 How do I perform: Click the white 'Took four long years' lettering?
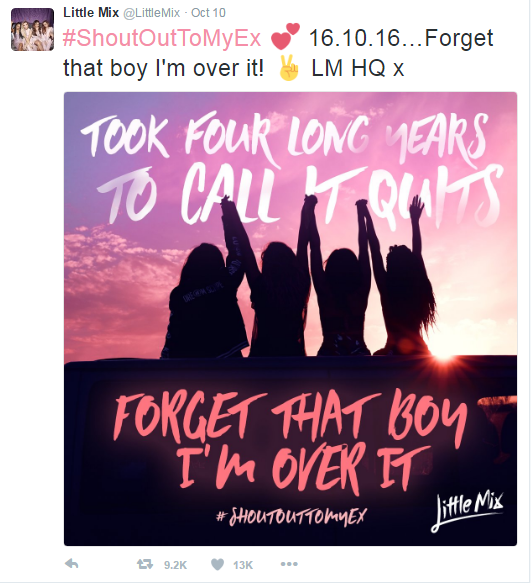coord(285,138)
